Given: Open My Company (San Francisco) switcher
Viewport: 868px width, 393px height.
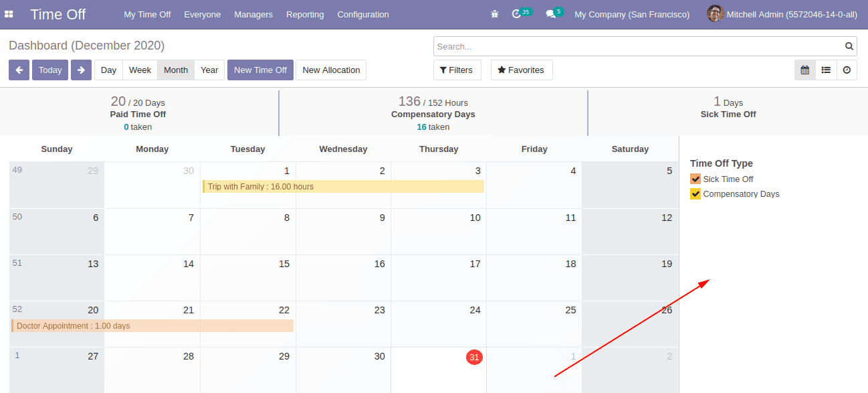Looking at the screenshot, I should (632, 14).
